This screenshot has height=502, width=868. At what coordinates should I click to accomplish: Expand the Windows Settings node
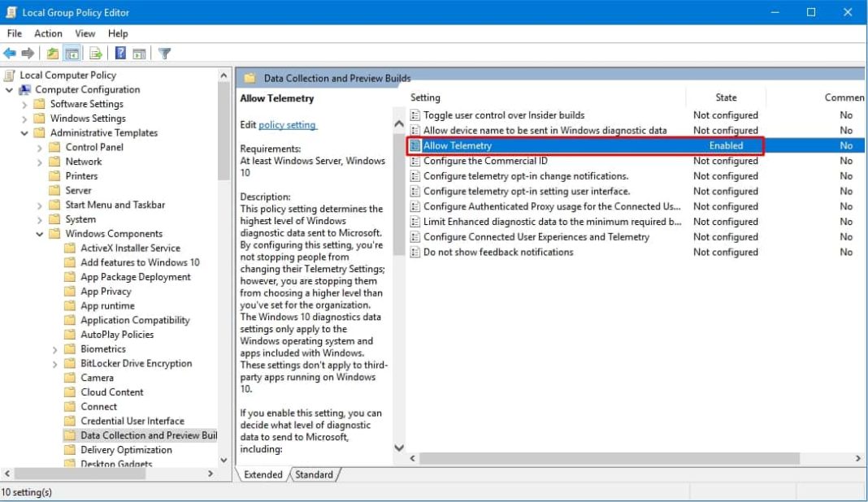24,119
